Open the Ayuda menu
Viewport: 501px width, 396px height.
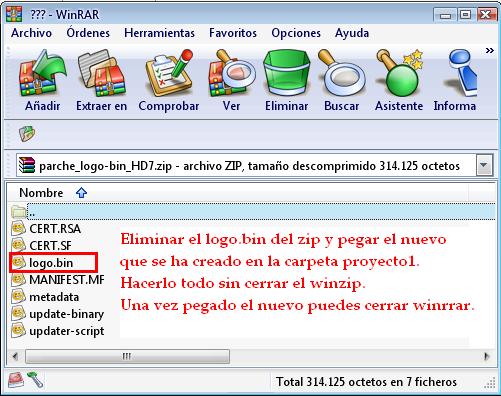point(352,33)
